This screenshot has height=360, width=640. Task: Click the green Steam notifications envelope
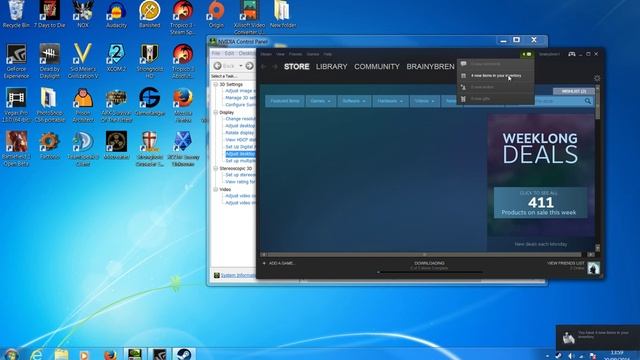tap(527, 54)
